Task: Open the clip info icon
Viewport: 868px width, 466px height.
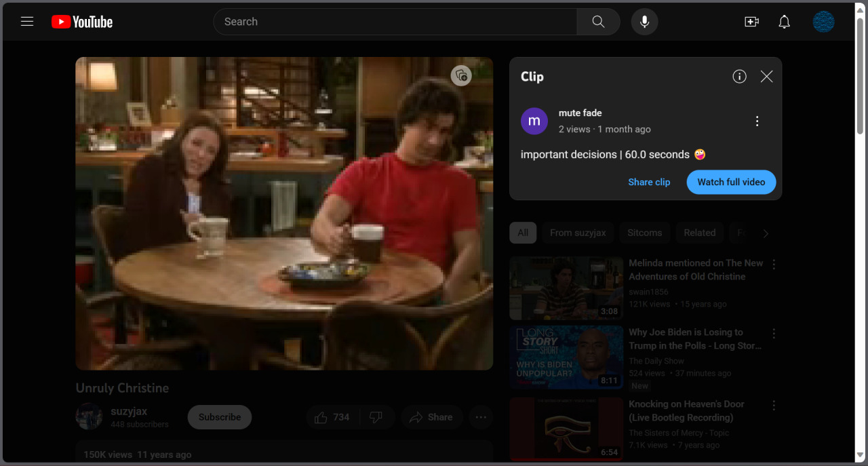Action: pos(740,77)
